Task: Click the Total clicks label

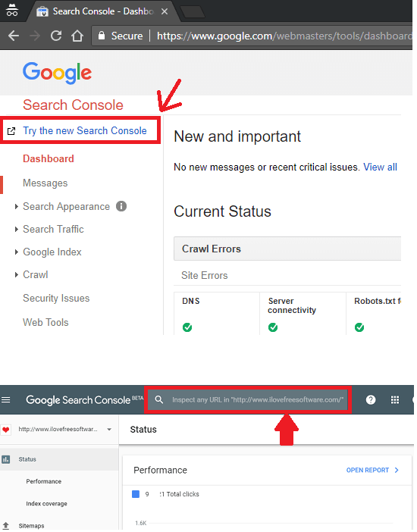Action: 183,494
